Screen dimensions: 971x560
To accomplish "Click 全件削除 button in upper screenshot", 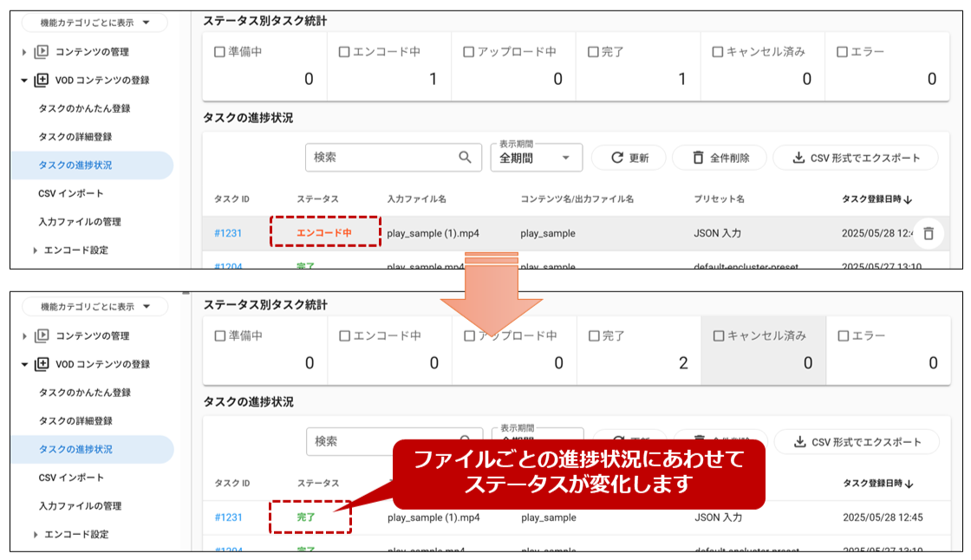I will coord(720,158).
